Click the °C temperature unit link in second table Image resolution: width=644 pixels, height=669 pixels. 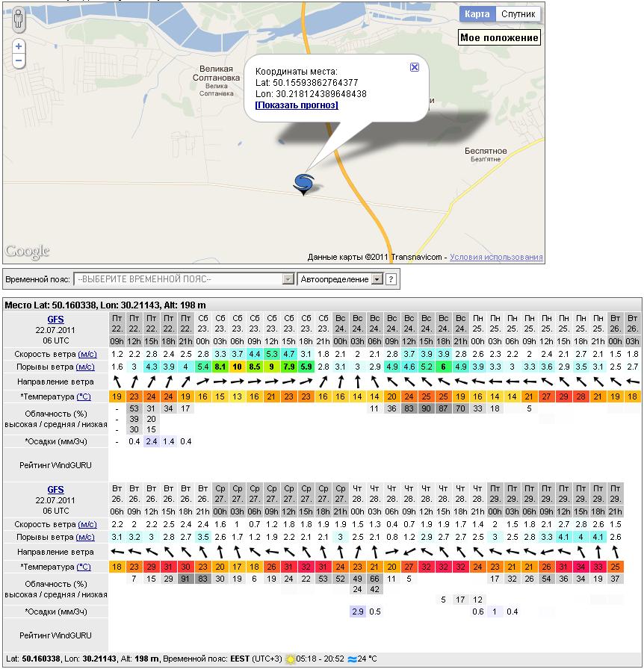click(x=84, y=567)
